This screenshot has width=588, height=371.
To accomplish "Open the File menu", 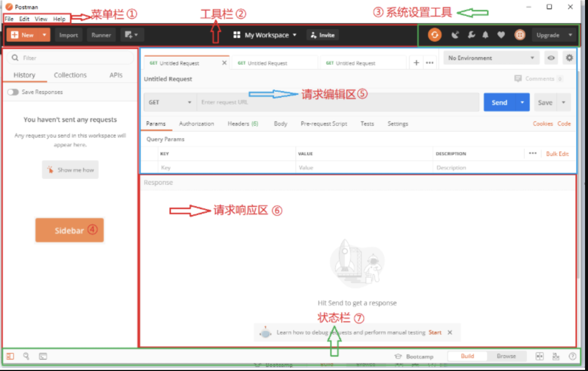I will (x=9, y=19).
